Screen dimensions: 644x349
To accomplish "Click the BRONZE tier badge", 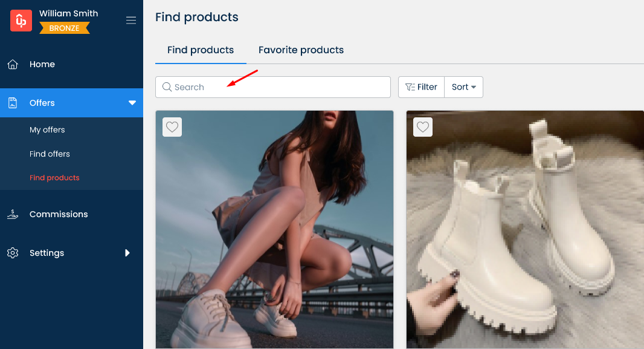I will click(64, 28).
